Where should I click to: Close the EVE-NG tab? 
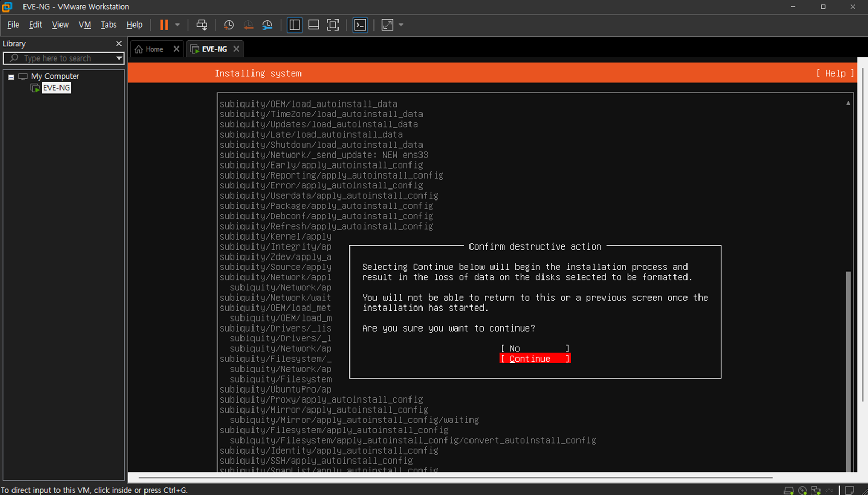pyautogui.click(x=236, y=49)
